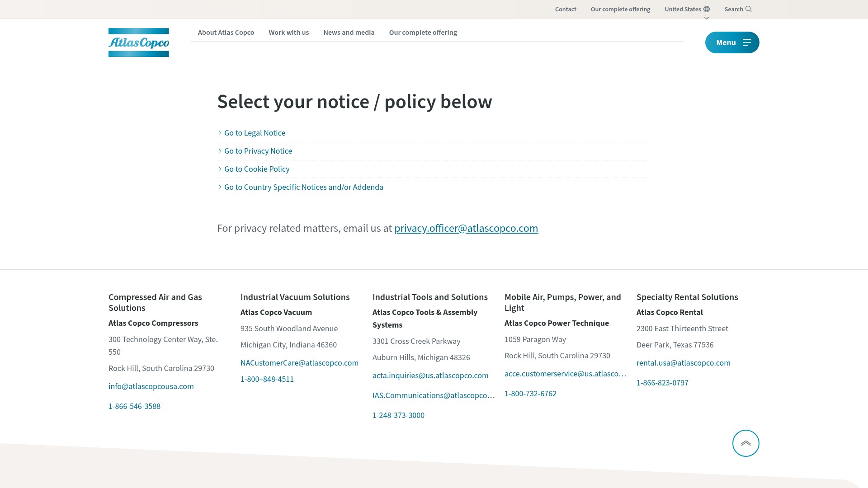
Task: Call 1-800-848-4511 phone link
Action: pos(267,379)
